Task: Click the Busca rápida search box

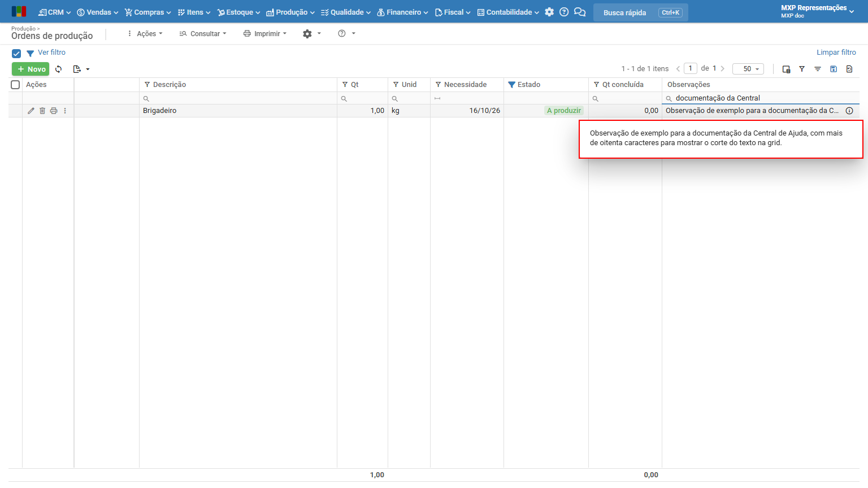Action: 641,12
